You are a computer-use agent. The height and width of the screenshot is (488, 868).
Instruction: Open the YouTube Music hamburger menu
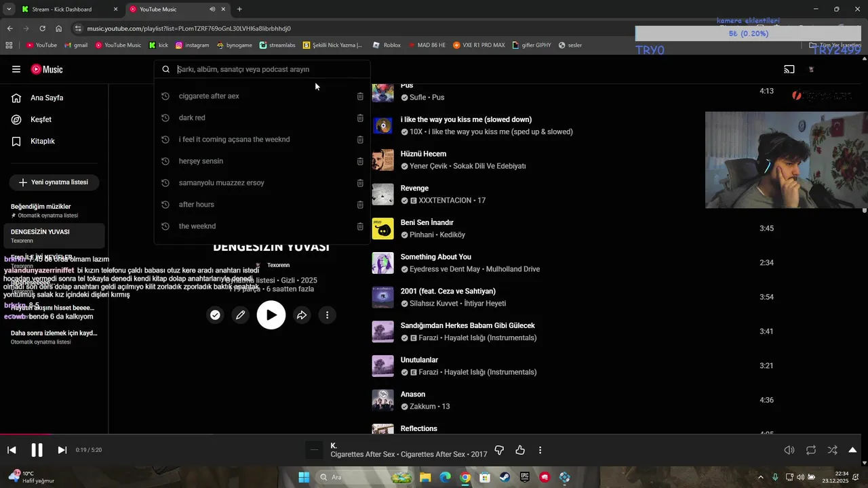point(16,69)
